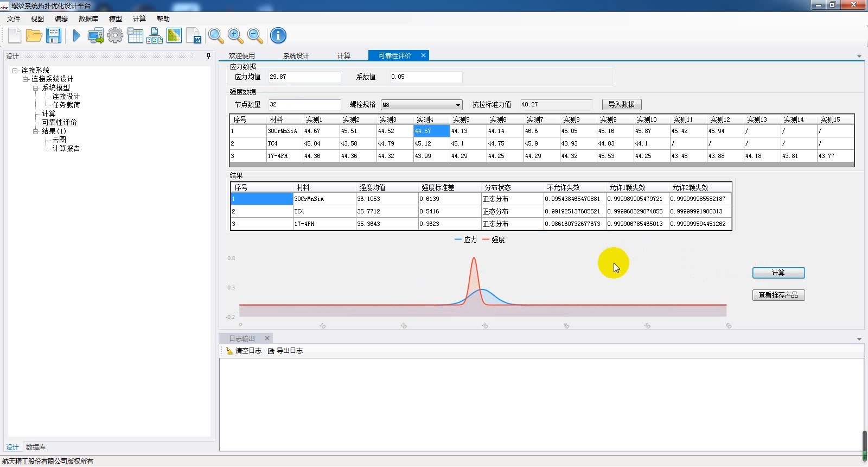Open the 帮助 menu
This screenshot has height=467, width=868.
pos(163,19)
